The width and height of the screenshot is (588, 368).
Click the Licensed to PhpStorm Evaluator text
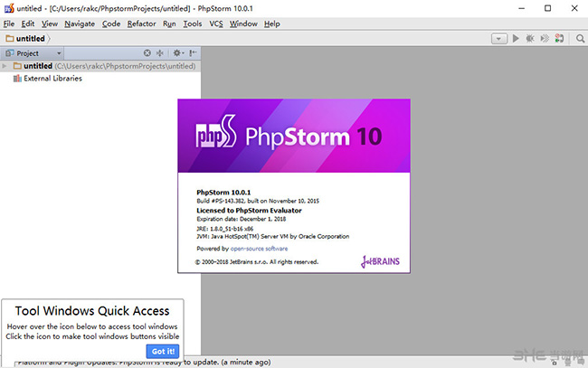(x=249, y=211)
